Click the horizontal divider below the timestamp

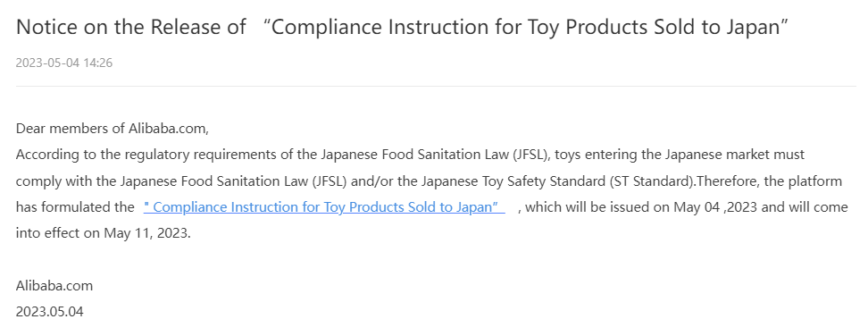coord(436,87)
